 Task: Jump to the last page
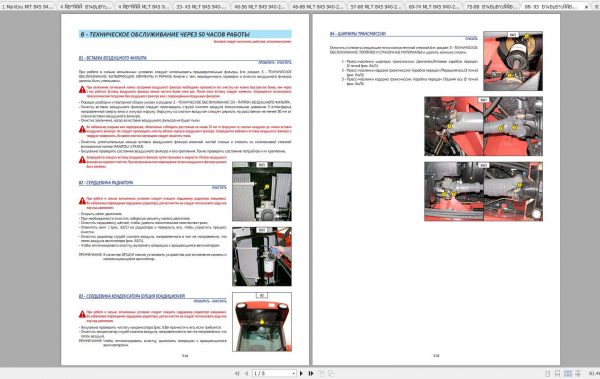pyautogui.click(x=311, y=373)
